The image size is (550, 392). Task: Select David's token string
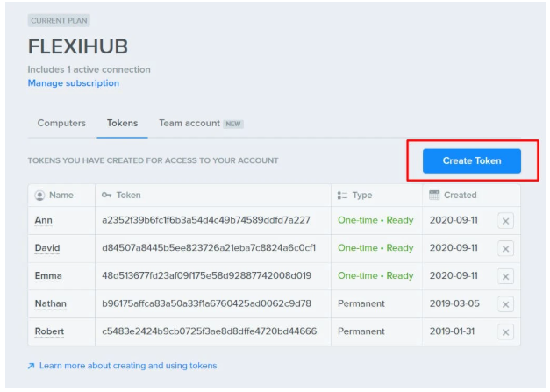tap(209, 248)
